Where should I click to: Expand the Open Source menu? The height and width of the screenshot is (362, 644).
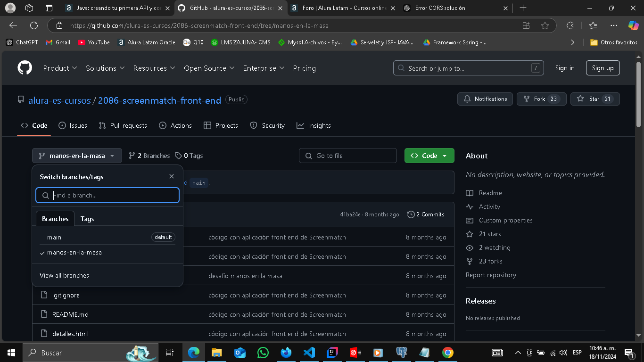click(x=209, y=68)
